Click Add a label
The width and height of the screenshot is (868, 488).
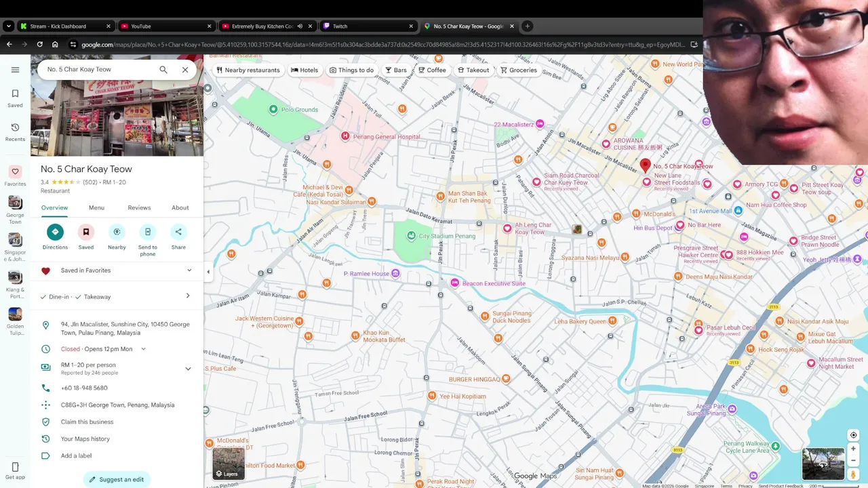pos(76,456)
